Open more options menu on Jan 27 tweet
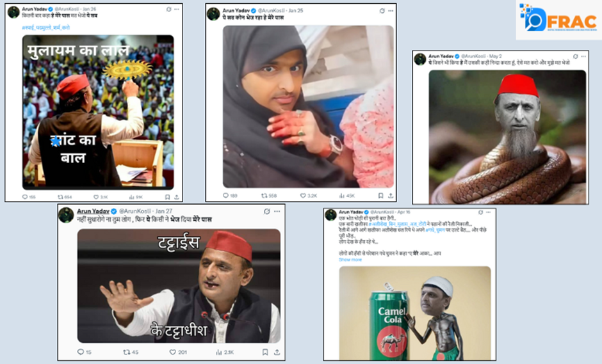This screenshot has height=364, width=602. click(x=277, y=211)
